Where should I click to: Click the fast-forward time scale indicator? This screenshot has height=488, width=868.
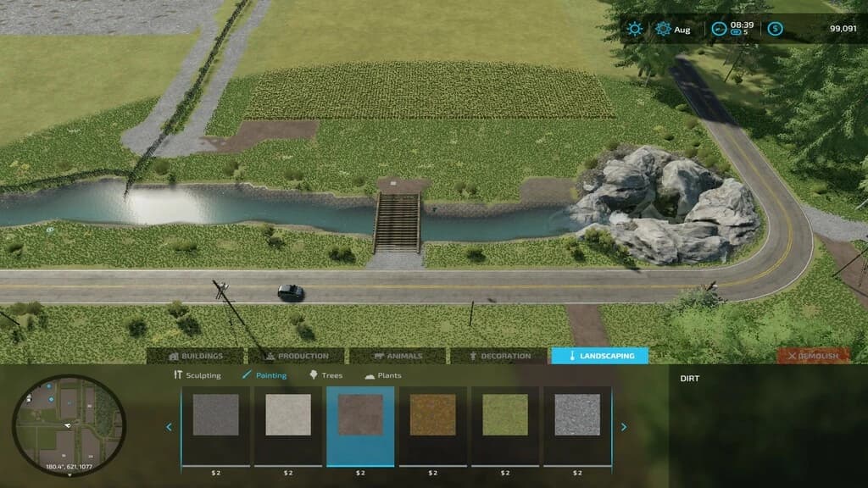(x=739, y=33)
